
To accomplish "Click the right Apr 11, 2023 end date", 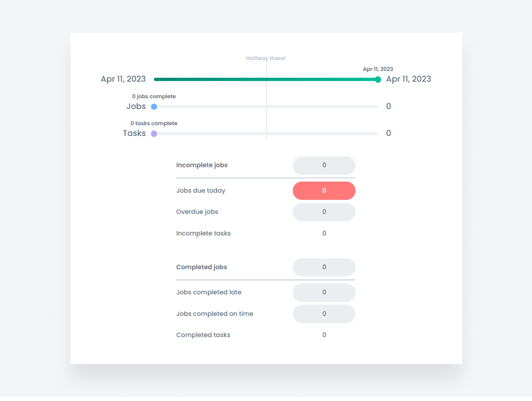I will click(408, 79).
